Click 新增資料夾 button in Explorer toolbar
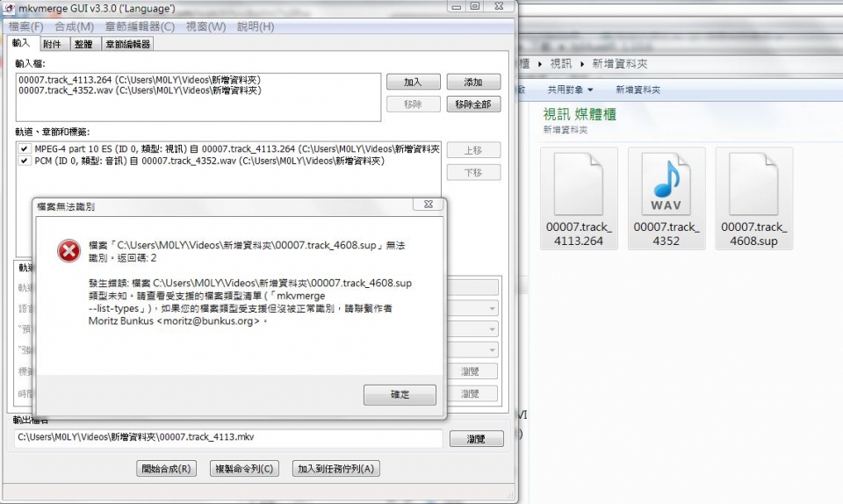Image resolution: width=843 pixels, height=504 pixels. pos(638,90)
